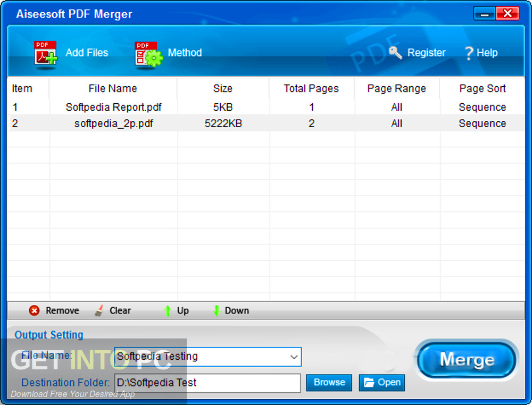Click the Clear button text
This screenshot has height=405, width=532.
pos(120,310)
